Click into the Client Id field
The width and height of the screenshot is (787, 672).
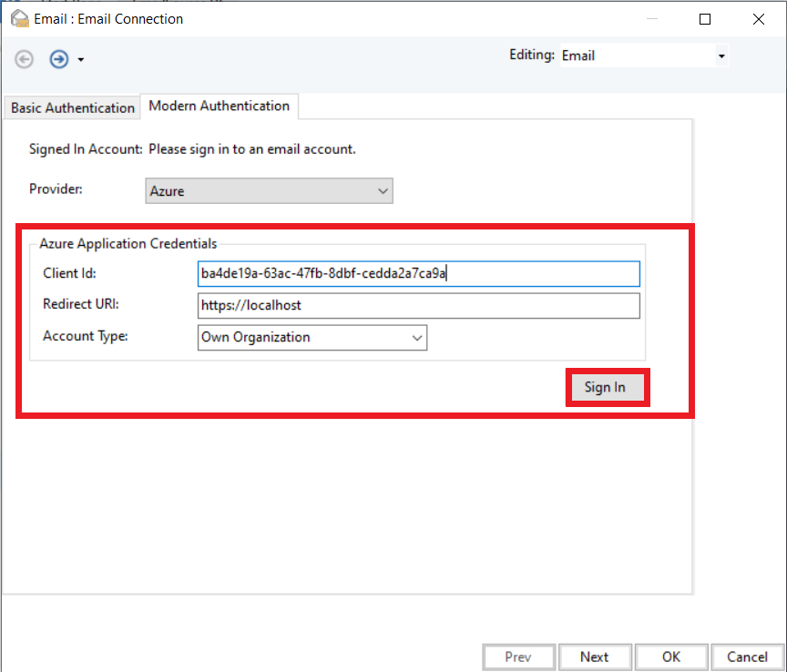click(418, 274)
